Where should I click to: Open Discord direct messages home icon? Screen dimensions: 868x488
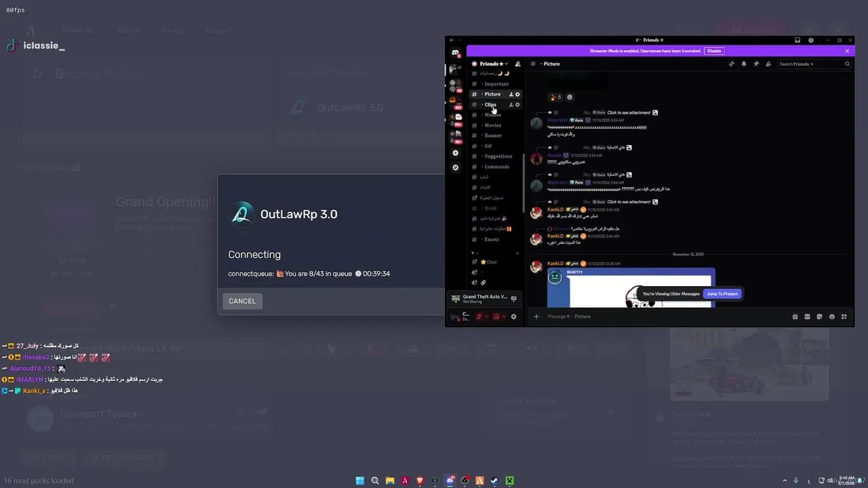tap(456, 53)
